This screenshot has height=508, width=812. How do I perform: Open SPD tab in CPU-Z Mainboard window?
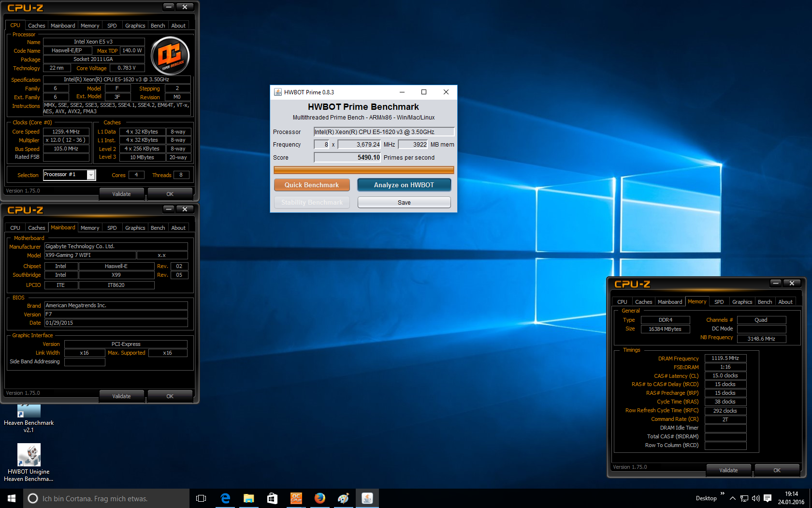coord(112,228)
